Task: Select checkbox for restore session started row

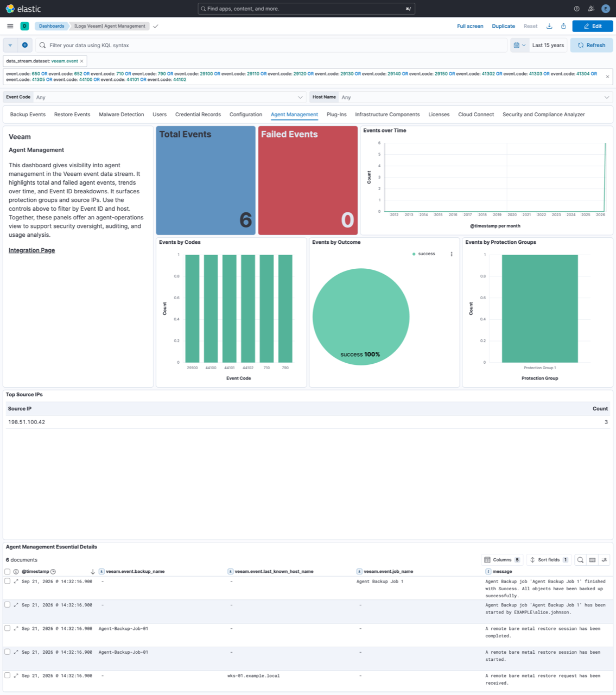Action: click(7, 652)
